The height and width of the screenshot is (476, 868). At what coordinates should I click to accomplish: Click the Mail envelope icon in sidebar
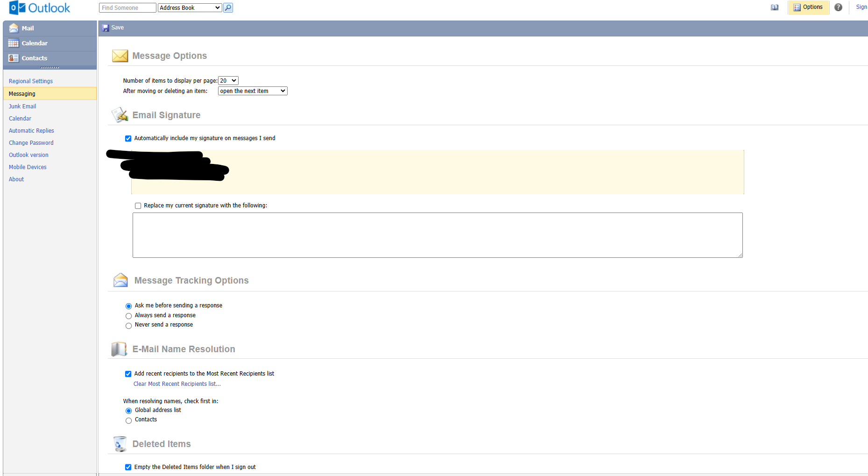[x=14, y=28]
